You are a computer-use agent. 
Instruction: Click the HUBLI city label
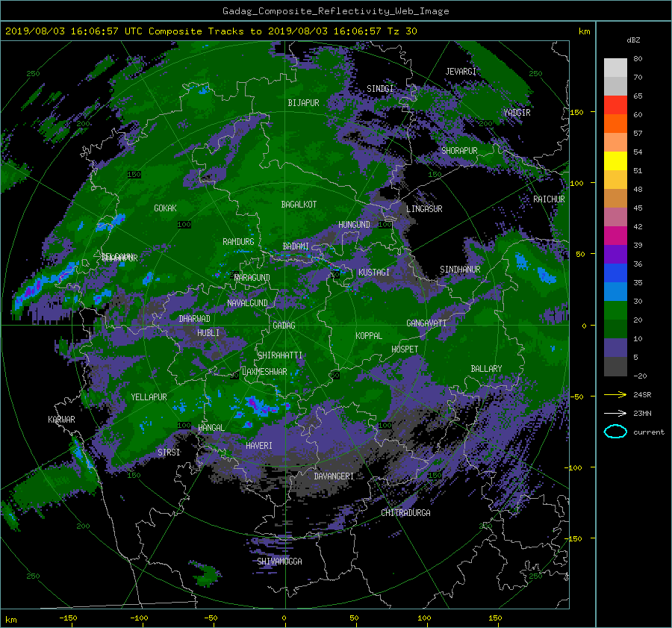(x=208, y=333)
